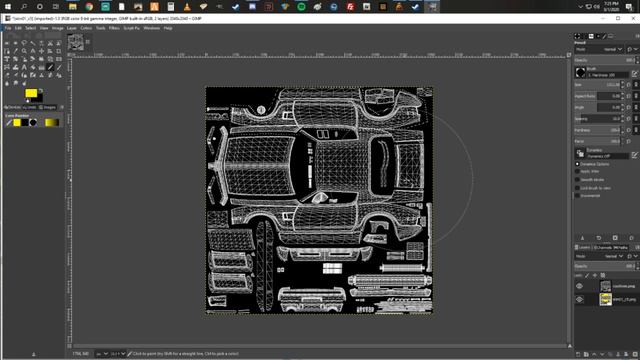Open the Filters menu
The height and width of the screenshot is (360, 640).
[114, 28]
